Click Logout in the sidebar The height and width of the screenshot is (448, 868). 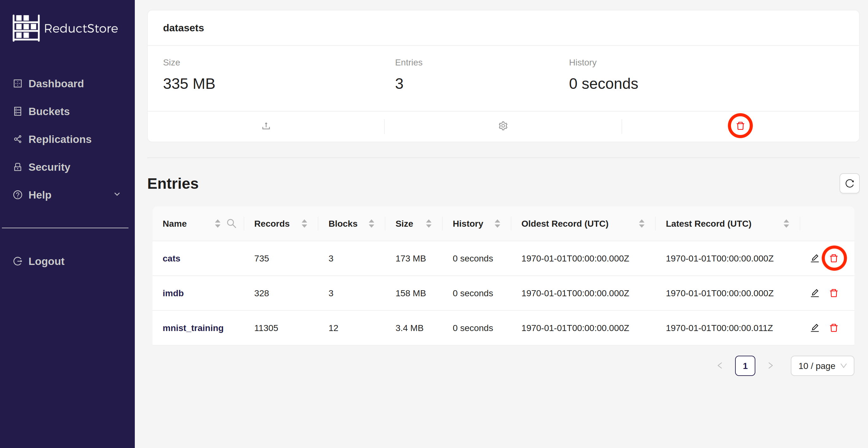(46, 261)
